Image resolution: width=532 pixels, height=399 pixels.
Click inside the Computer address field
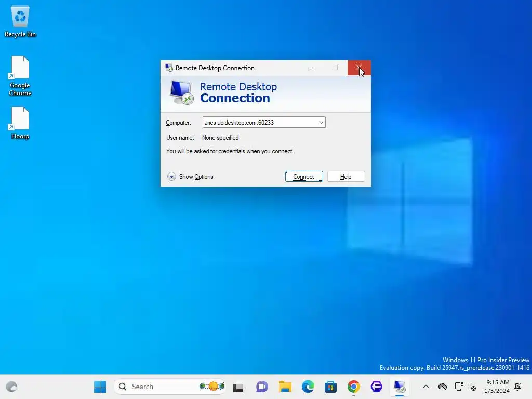[263, 123]
